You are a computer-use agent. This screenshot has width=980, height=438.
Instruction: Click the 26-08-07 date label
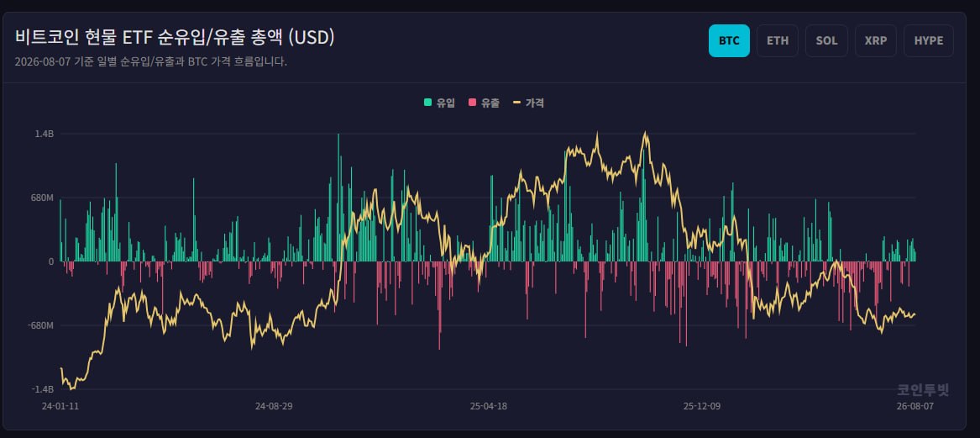915,406
